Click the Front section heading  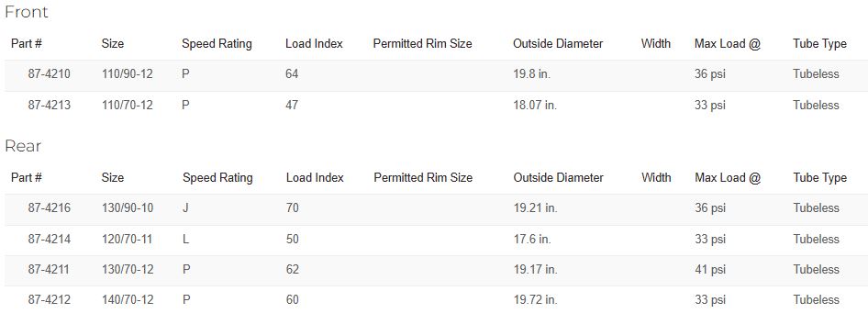click(x=26, y=12)
